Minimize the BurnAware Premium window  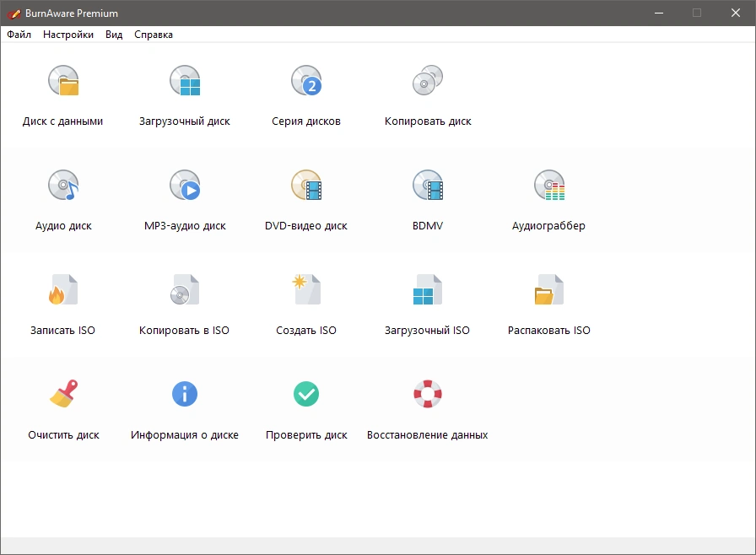tap(659, 13)
